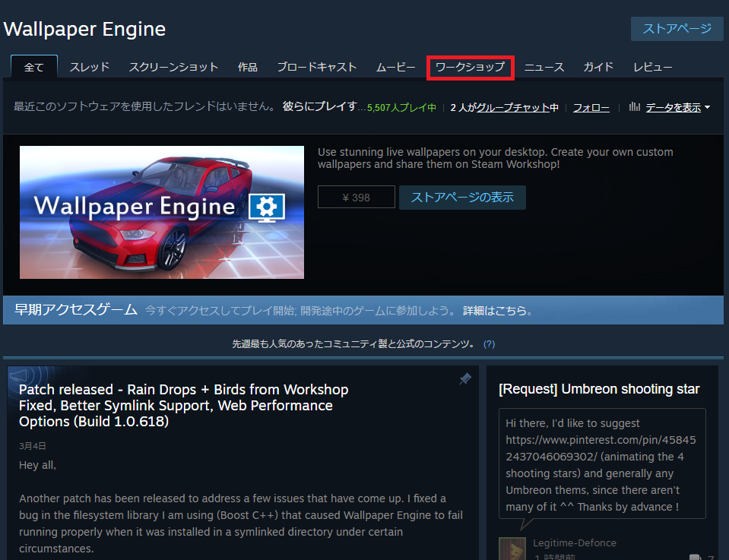Open the ブロードキャスト tab
Screen dimensions: 729x560
click(317, 67)
